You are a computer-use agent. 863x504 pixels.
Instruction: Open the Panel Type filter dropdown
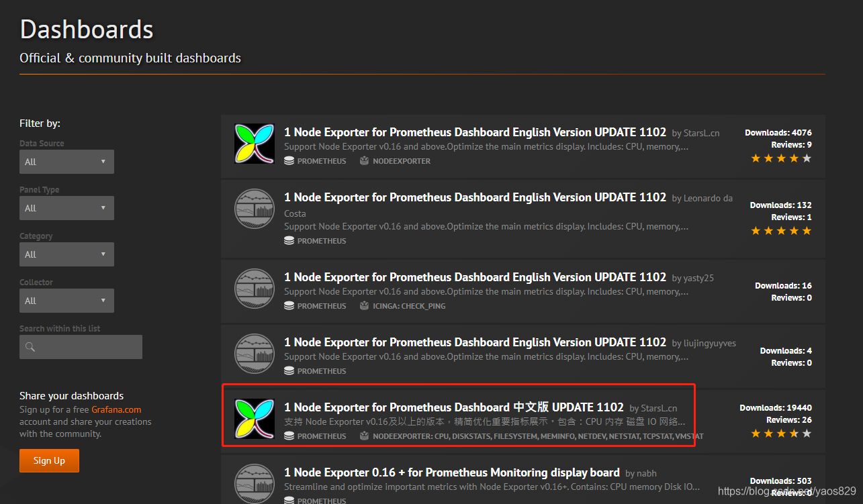point(66,208)
